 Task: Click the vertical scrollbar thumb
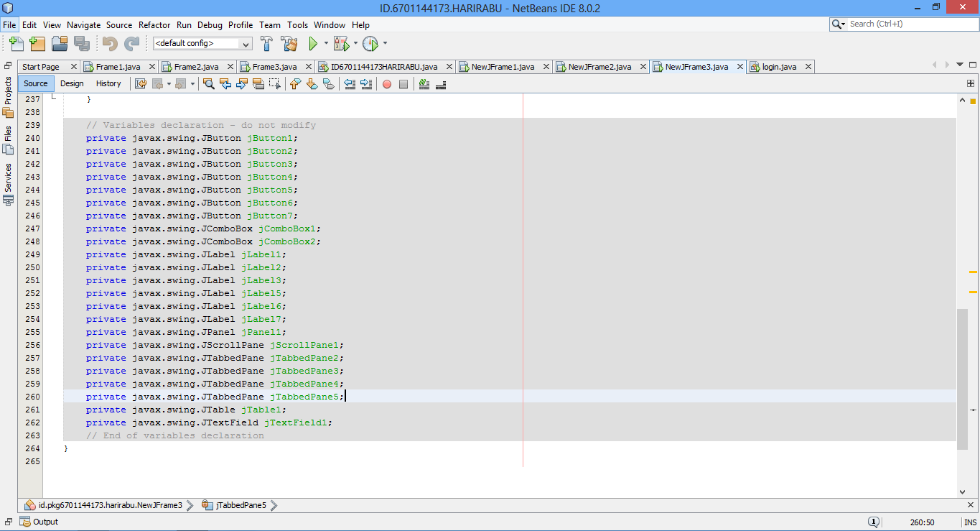pyautogui.click(x=962, y=379)
